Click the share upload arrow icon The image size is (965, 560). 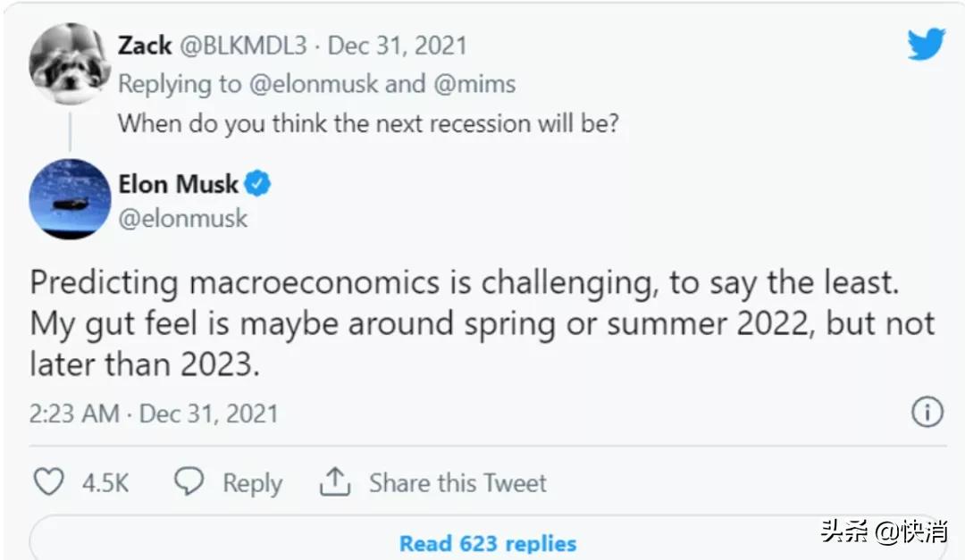(x=334, y=482)
